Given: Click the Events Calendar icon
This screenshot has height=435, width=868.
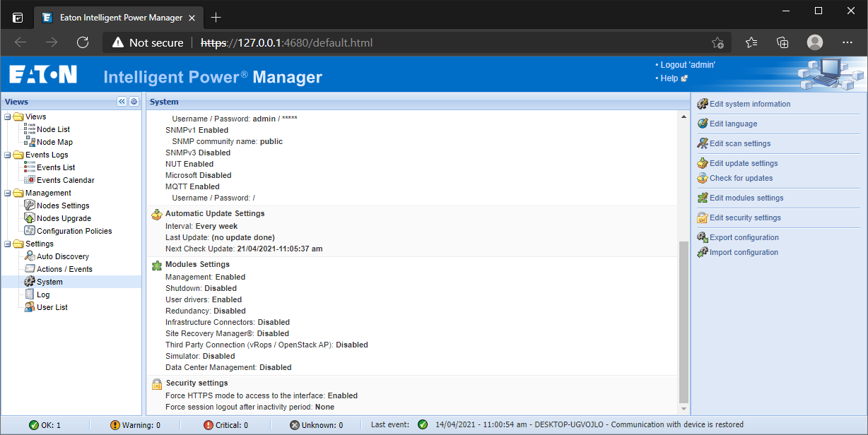Looking at the screenshot, I should click(x=30, y=180).
